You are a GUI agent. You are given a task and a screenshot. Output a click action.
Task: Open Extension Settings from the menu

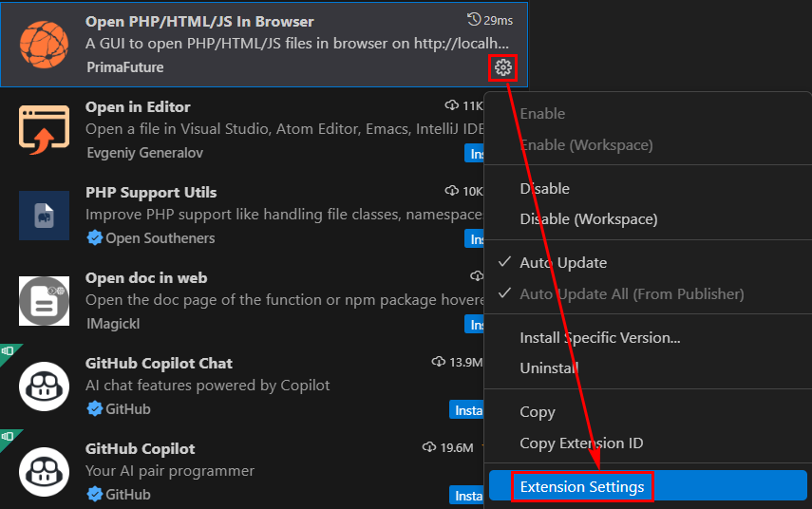pos(648,486)
